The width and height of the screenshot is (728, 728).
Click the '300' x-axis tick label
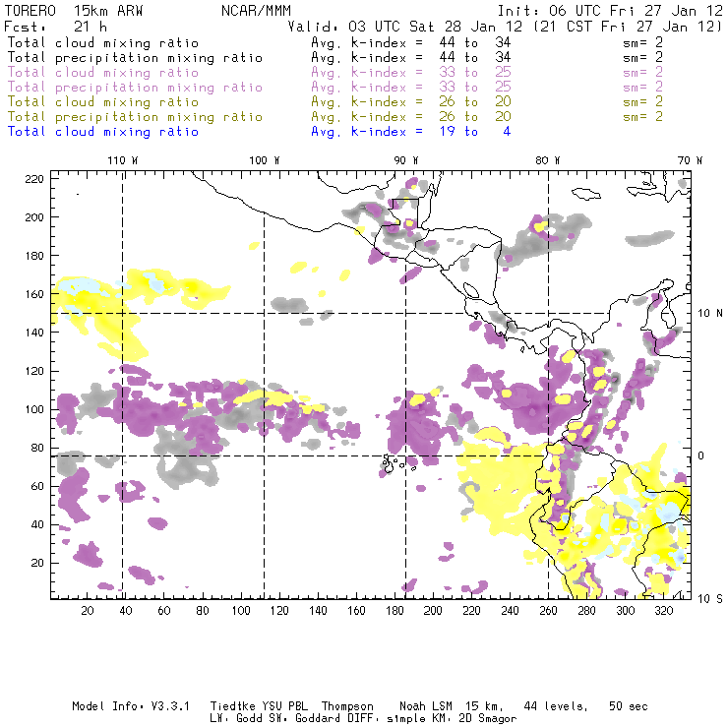point(625,611)
